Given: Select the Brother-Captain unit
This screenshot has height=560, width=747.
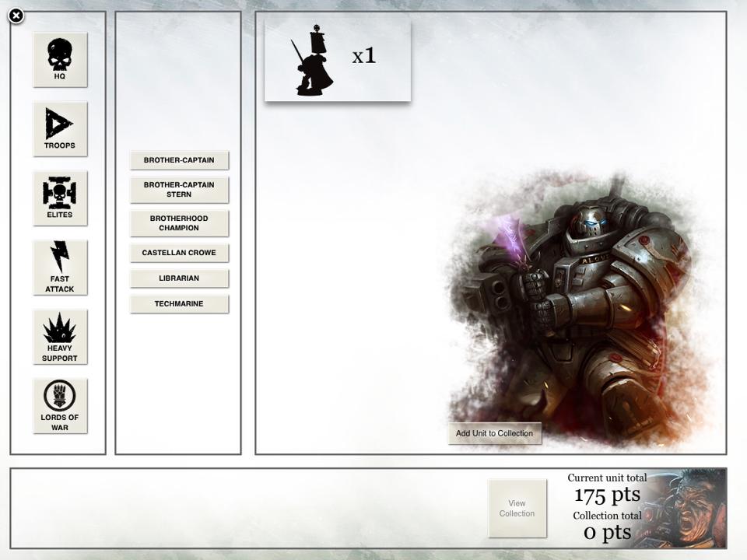Looking at the screenshot, I should [179, 160].
